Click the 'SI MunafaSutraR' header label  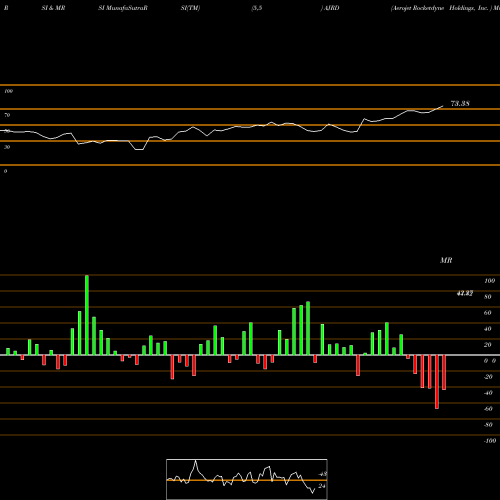(x=123, y=8)
